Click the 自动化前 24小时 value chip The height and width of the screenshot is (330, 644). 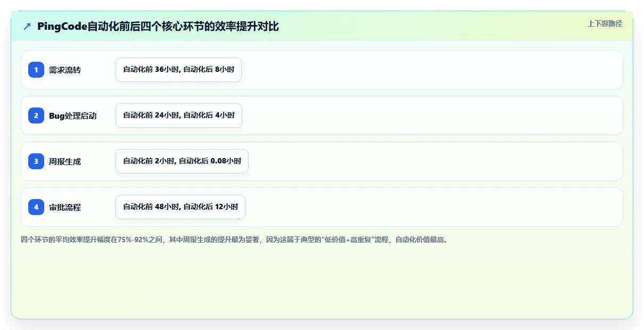(x=178, y=115)
